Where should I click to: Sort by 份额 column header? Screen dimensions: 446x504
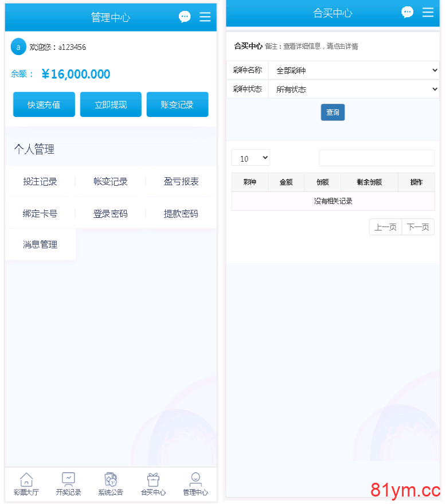tap(323, 182)
